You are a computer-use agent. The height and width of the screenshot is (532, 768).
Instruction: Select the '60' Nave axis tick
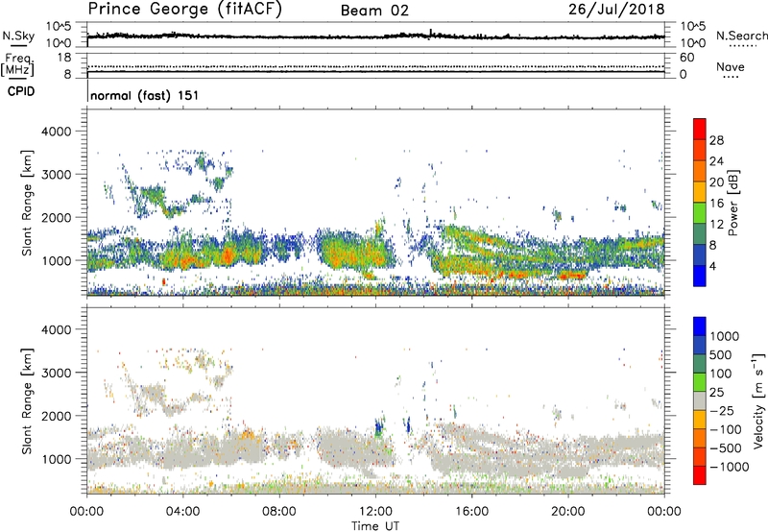pyautogui.click(x=686, y=58)
